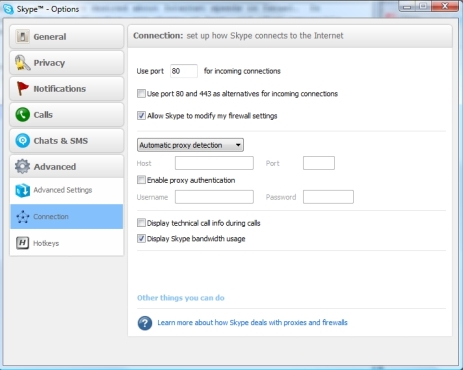The width and height of the screenshot is (463, 370).
Task: Click the Hotkeys H key icon
Action: point(22,243)
